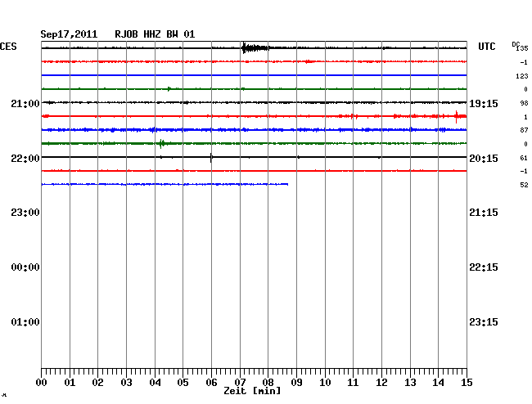The width and height of the screenshot is (532, 404).
Task: Click minute tick label 14
Action: click(438, 383)
